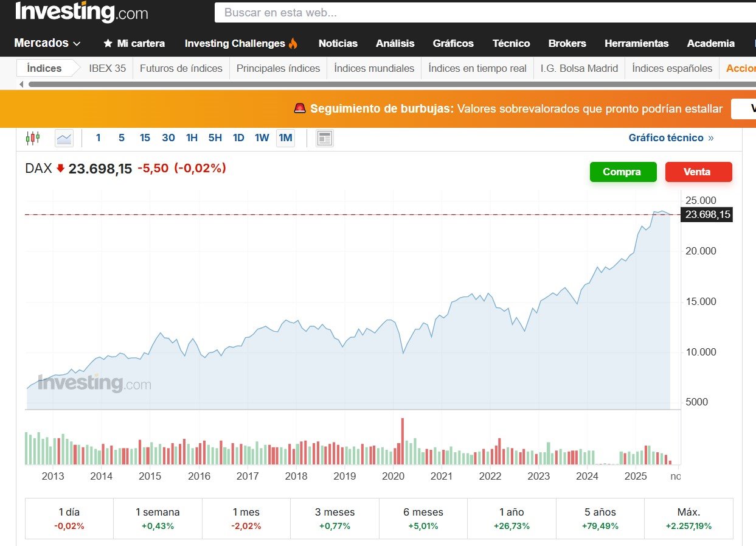Click the star icon beside Mi cartera
The image size is (756, 546).
[108, 43]
